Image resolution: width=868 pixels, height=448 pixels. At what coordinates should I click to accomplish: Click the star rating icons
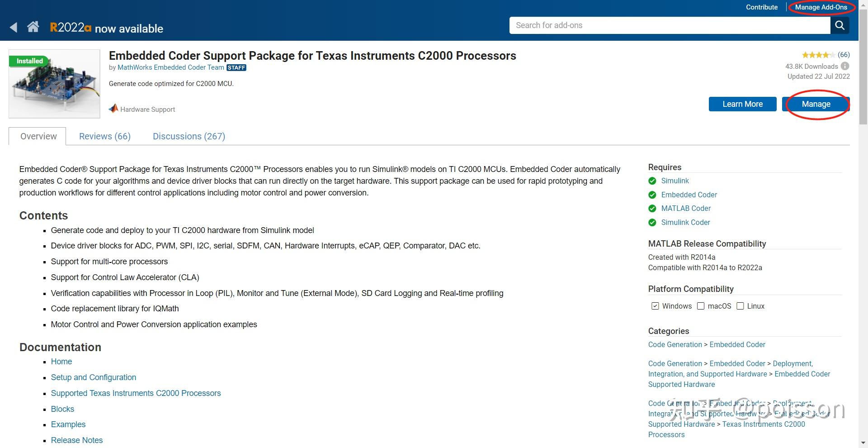[818, 55]
